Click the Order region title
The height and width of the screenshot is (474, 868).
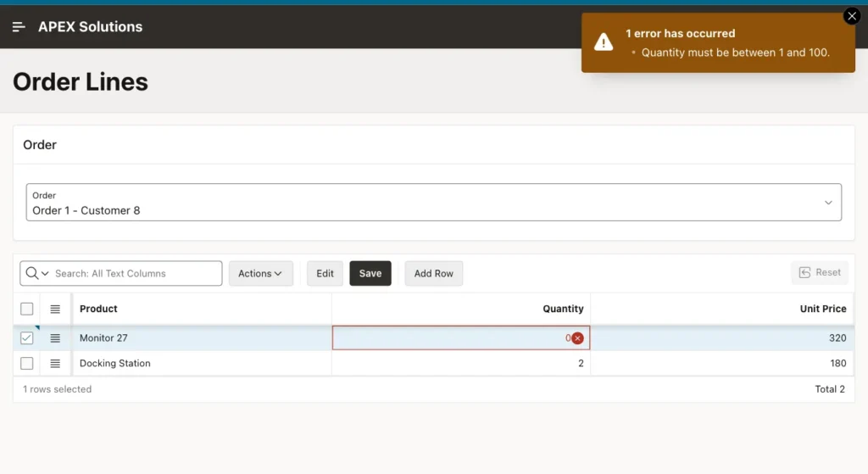coord(40,145)
